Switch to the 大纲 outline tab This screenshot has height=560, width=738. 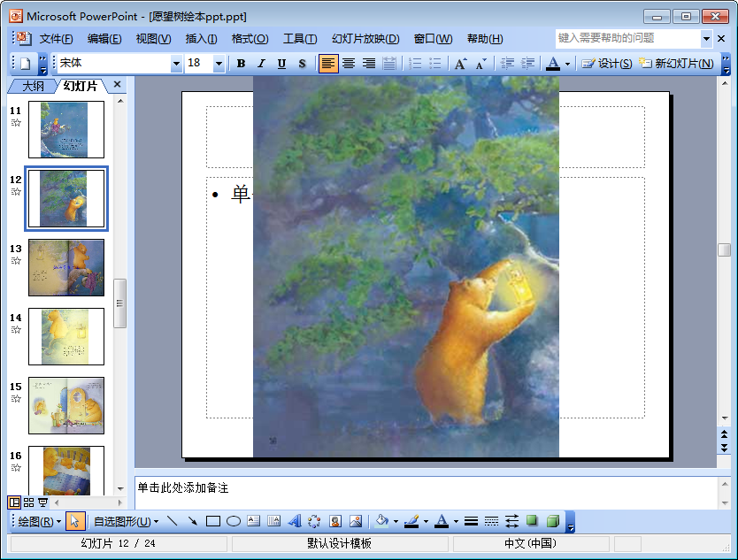[33, 86]
